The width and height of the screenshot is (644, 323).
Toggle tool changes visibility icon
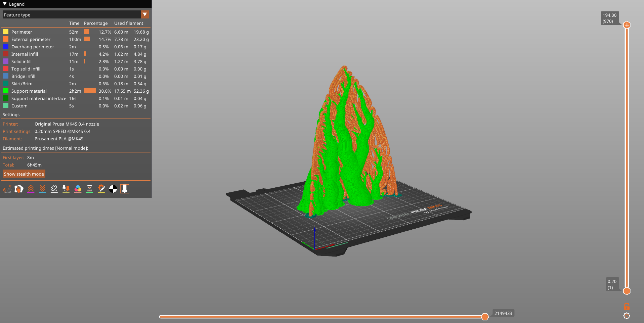coord(66,189)
